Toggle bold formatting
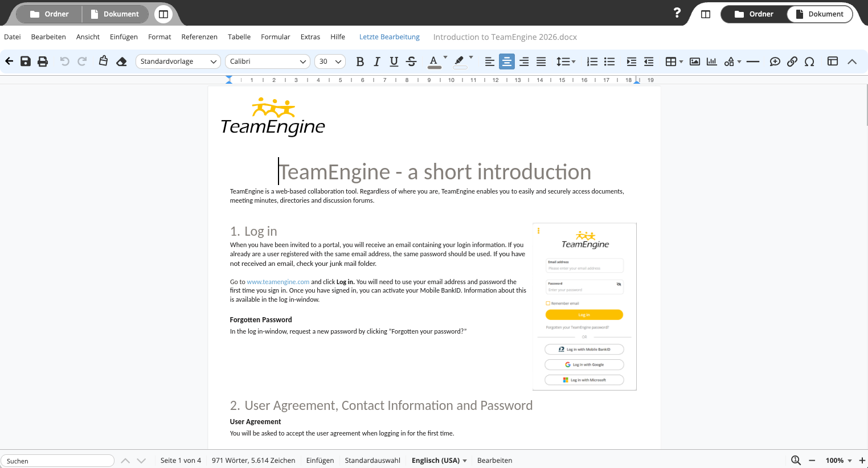 360,61
